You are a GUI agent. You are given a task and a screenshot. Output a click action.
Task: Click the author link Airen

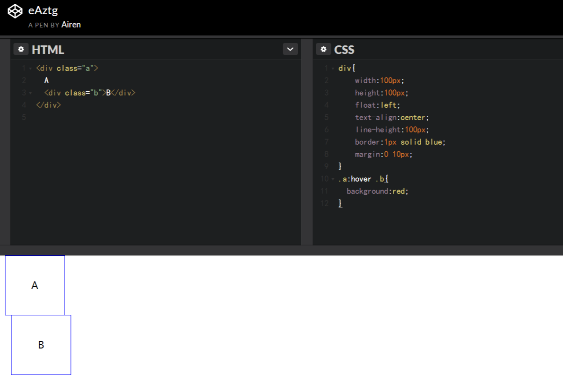click(71, 24)
